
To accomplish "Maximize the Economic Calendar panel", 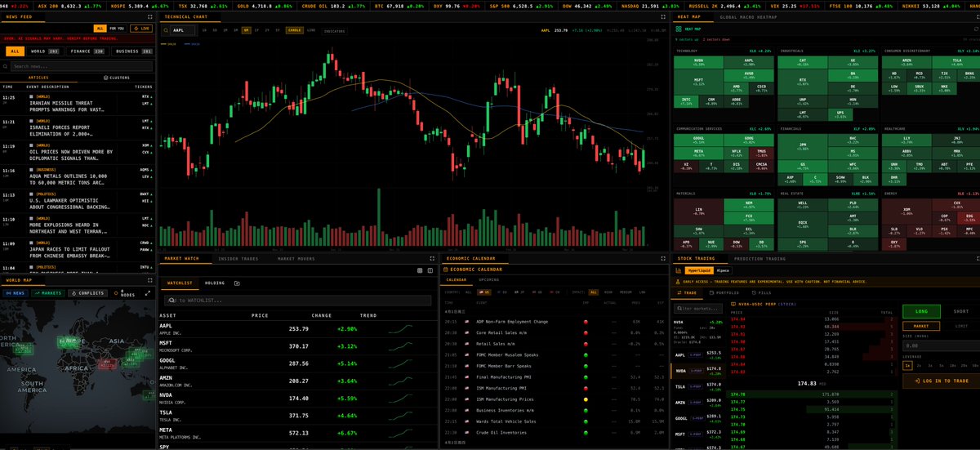I will 663,259.
